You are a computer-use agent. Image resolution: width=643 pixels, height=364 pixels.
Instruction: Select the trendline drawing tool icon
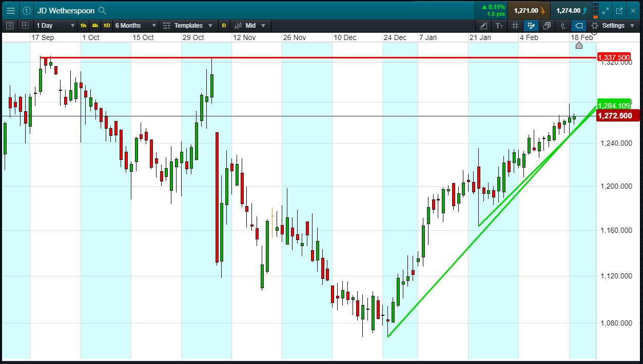(484, 26)
